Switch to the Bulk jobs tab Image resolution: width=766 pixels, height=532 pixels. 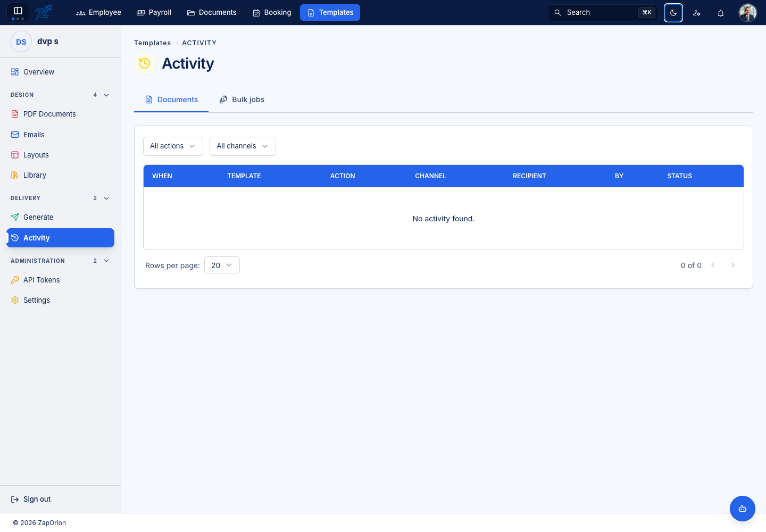coord(242,99)
